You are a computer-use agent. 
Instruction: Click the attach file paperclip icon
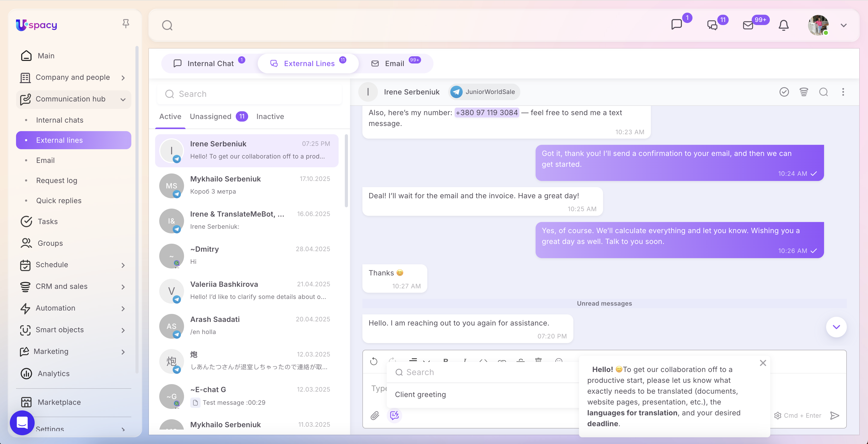[375, 415]
